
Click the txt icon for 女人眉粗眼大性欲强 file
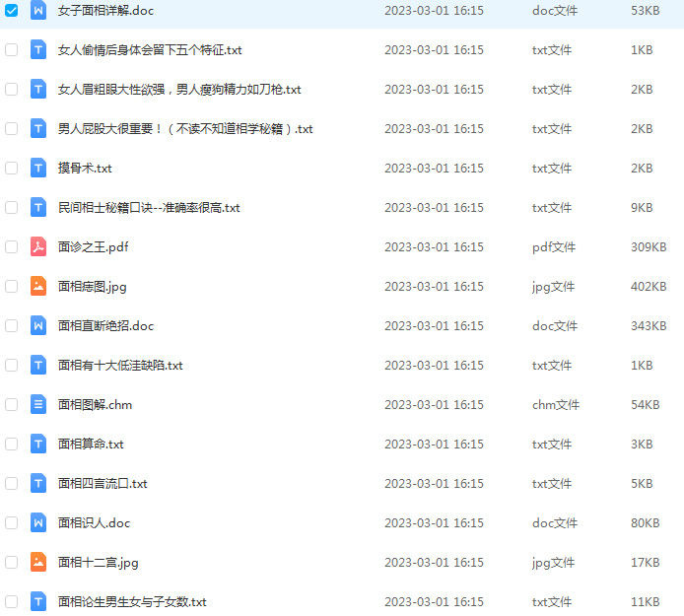(x=38, y=90)
